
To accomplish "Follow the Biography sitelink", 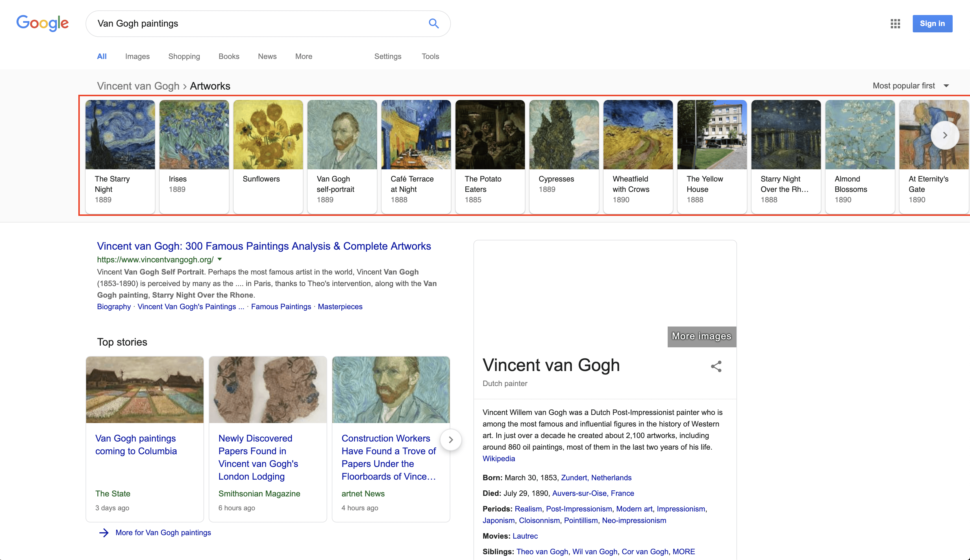I will (114, 307).
